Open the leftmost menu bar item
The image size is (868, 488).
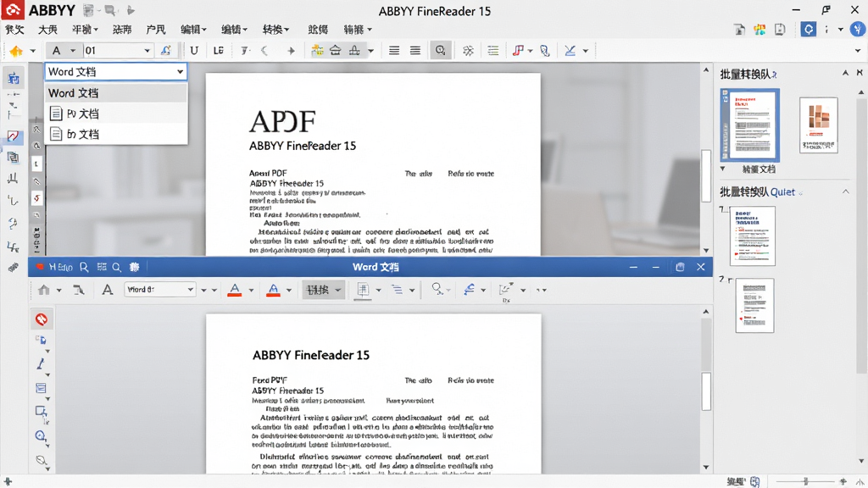[15, 30]
